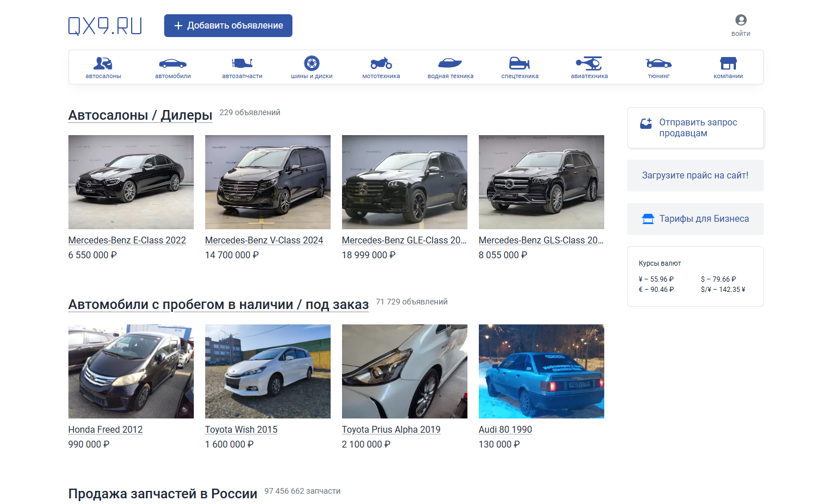Open the тюнинг category icon

tap(658, 63)
